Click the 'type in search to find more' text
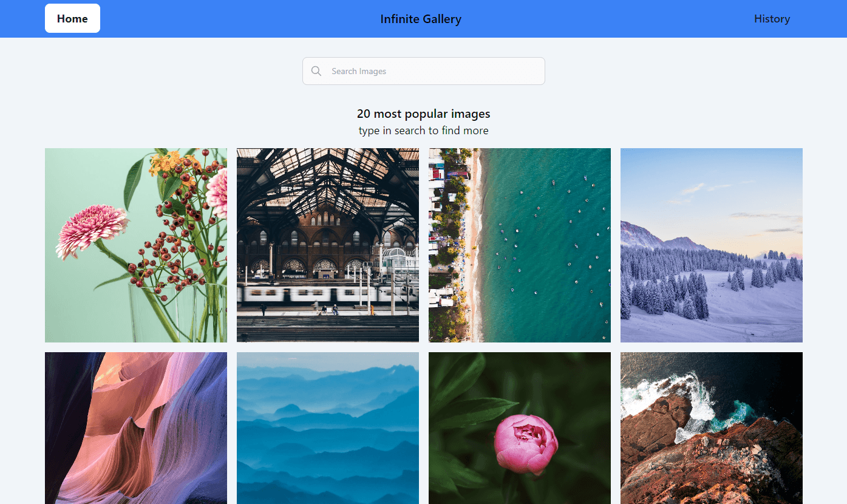This screenshot has height=504, width=847. tap(423, 131)
